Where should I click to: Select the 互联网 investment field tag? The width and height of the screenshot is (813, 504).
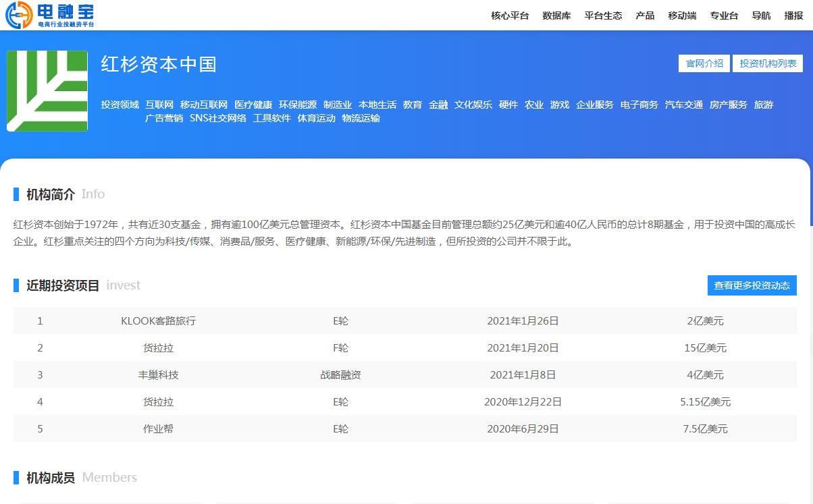[x=159, y=105]
